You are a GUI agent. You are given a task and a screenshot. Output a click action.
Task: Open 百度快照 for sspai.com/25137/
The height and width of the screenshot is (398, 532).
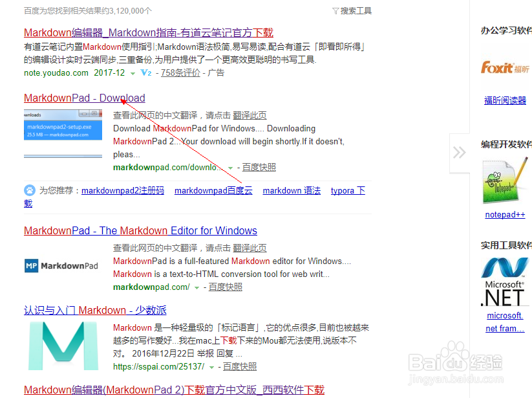[x=240, y=367]
